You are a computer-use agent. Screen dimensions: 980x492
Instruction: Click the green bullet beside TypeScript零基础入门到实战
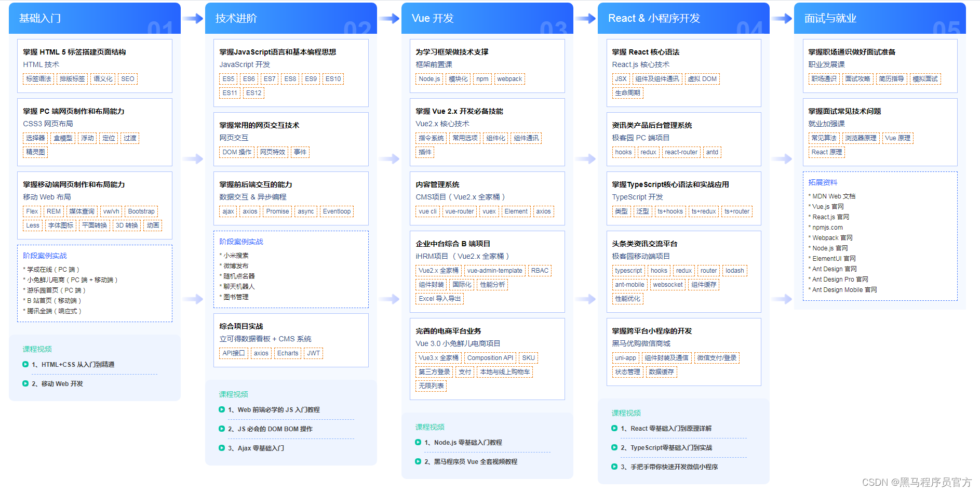tap(614, 447)
